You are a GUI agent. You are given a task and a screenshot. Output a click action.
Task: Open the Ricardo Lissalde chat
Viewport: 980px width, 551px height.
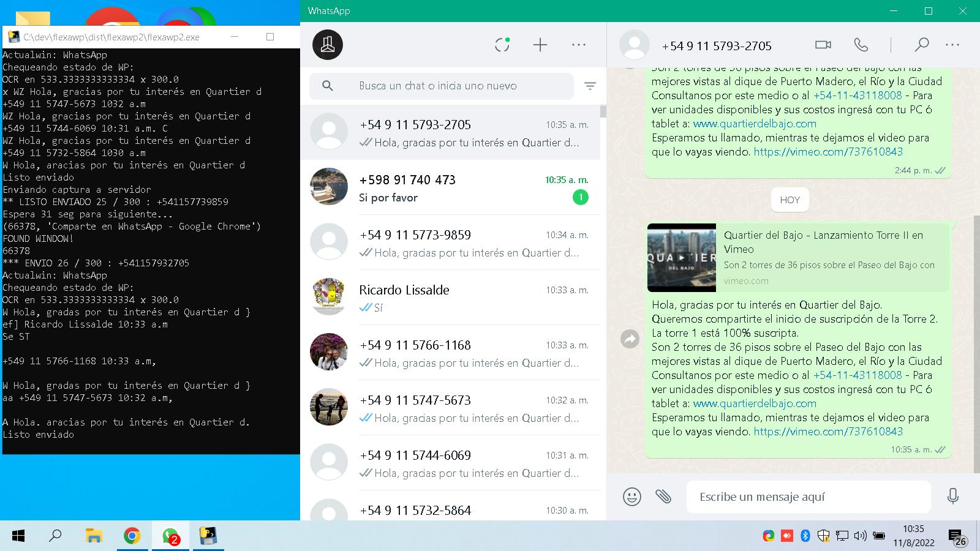coord(450,298)
